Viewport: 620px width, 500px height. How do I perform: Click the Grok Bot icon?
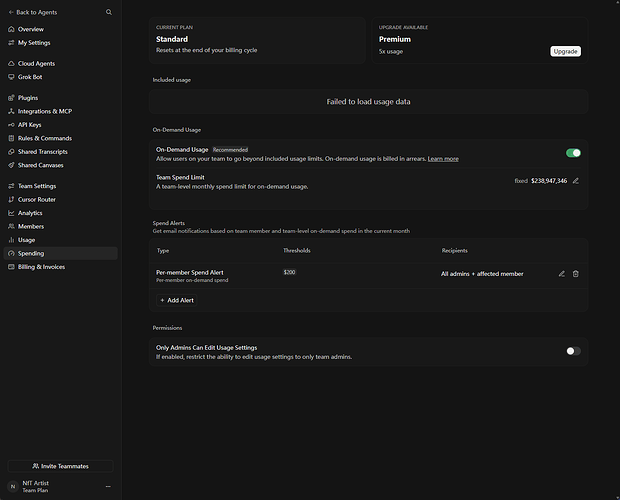pyautogui.click(x=11, y=77)
